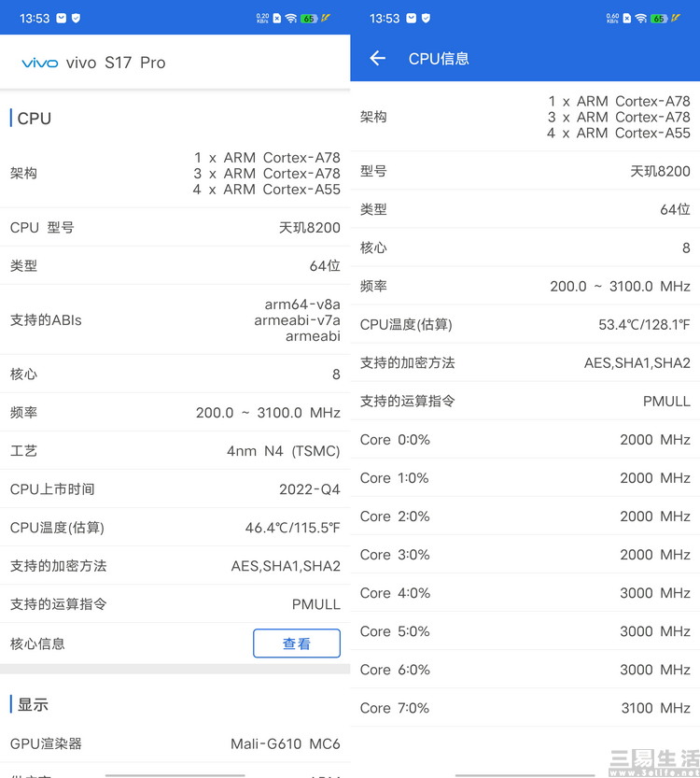
Task: Tap the 53.4℃/128.1℉ temperature value
Action: [x=644, y=324]
